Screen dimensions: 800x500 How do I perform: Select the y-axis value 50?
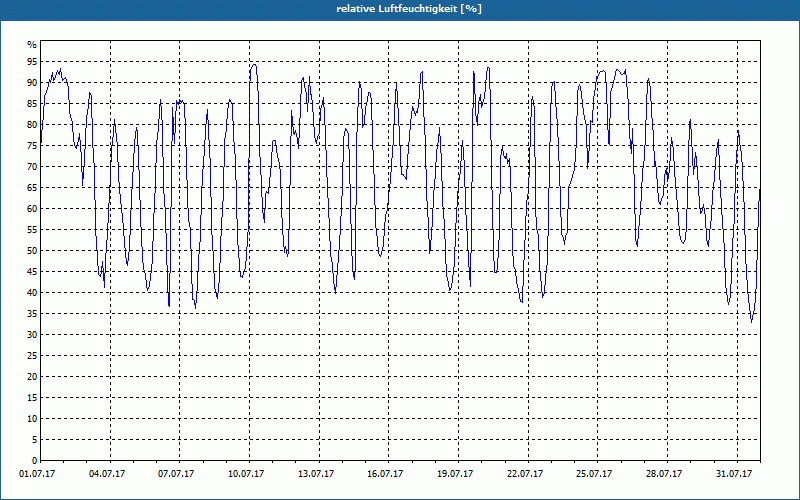click(32, 251)
